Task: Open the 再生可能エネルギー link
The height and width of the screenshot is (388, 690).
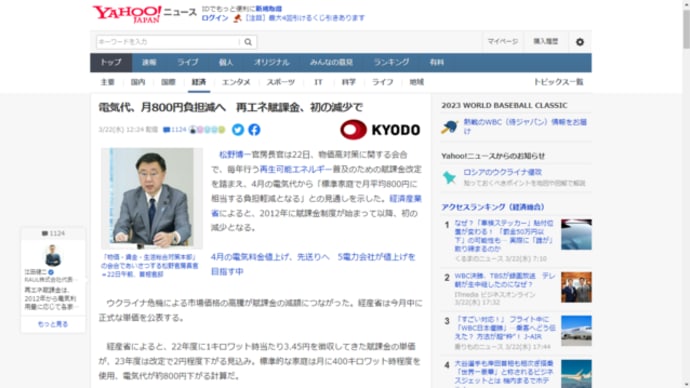Action: 296,169
